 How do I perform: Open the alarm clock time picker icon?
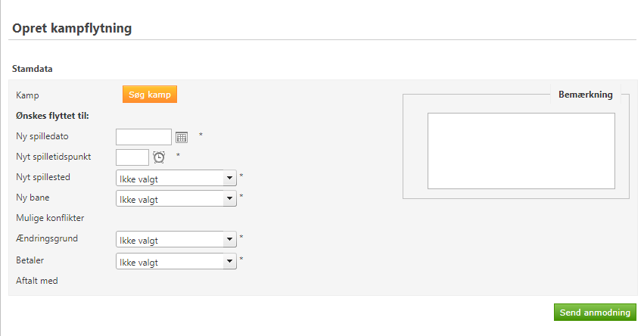(159, 157)
